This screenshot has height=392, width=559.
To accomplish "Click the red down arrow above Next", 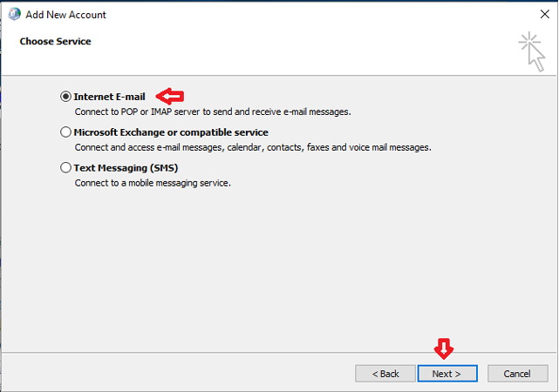I will (x=446, y=350).
